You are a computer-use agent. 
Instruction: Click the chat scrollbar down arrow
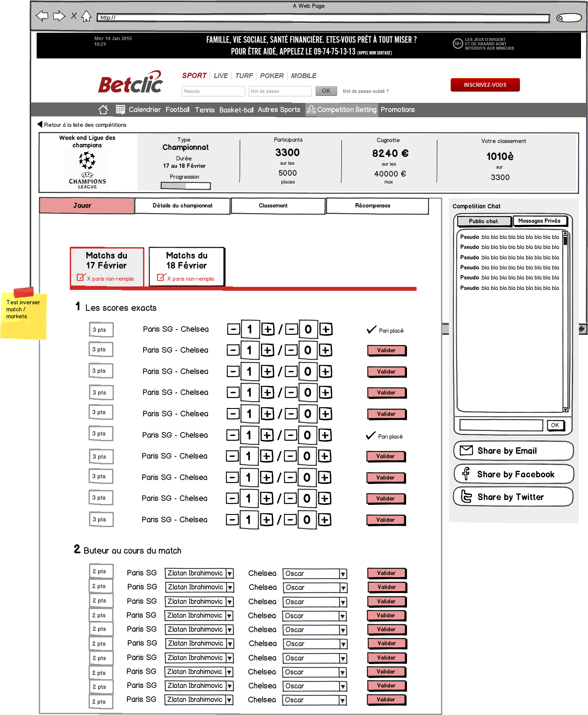pyautogui.click(x=565, y=409)
